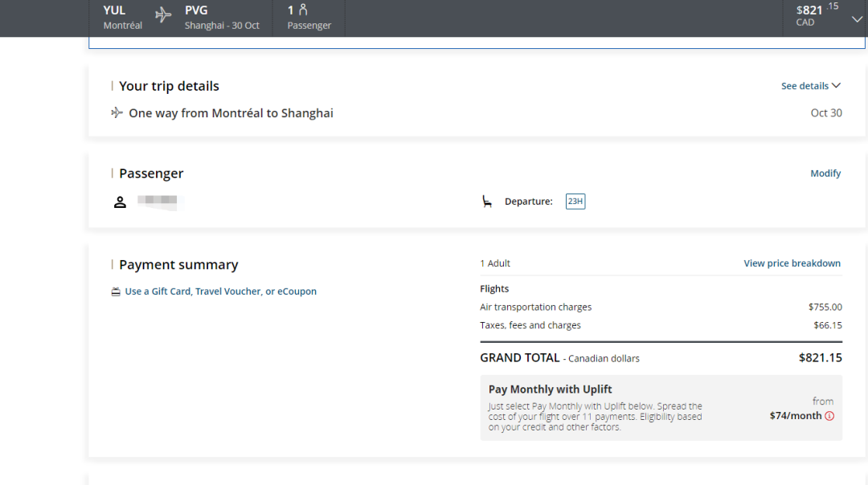Viewport: 868px width, 485px height.
Task: Open Modify passenger link
Action: pos(825,173)
